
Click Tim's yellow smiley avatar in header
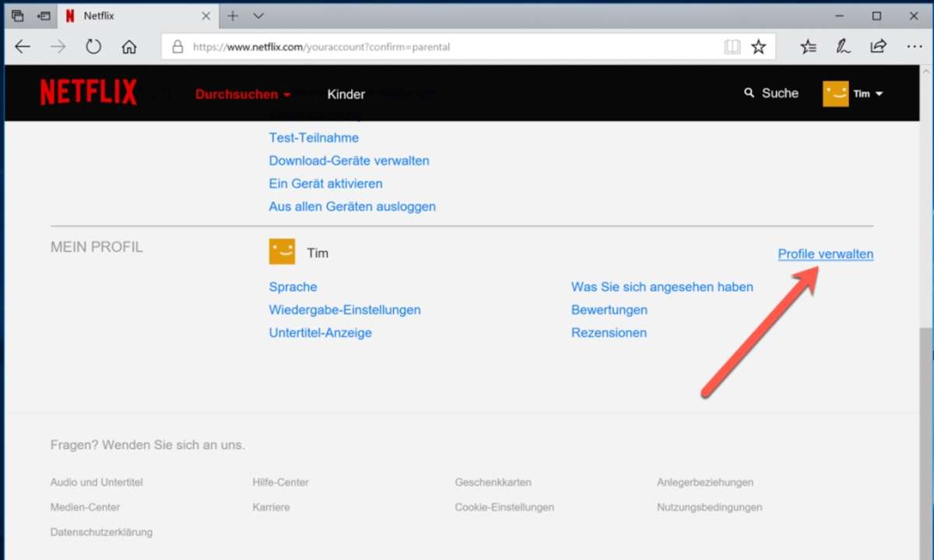pyautogui.click(x=835, y=93)
